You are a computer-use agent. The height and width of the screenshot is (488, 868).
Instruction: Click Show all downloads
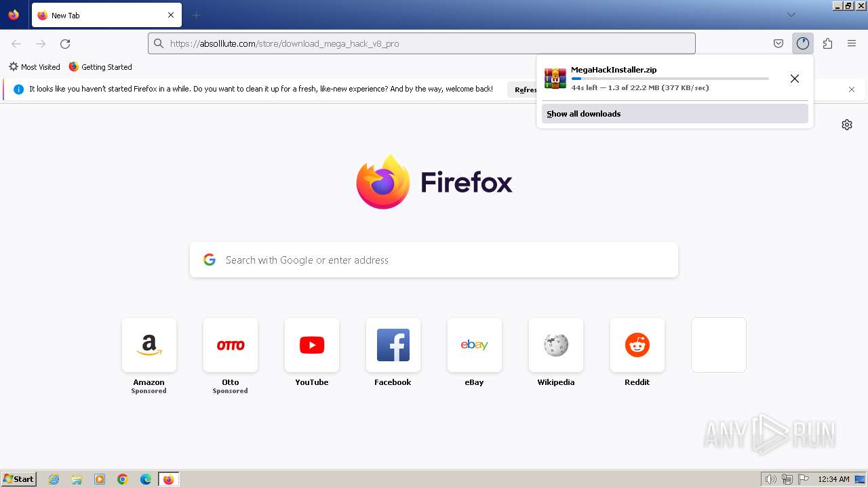pyautogui.click(x=675, y=114)
